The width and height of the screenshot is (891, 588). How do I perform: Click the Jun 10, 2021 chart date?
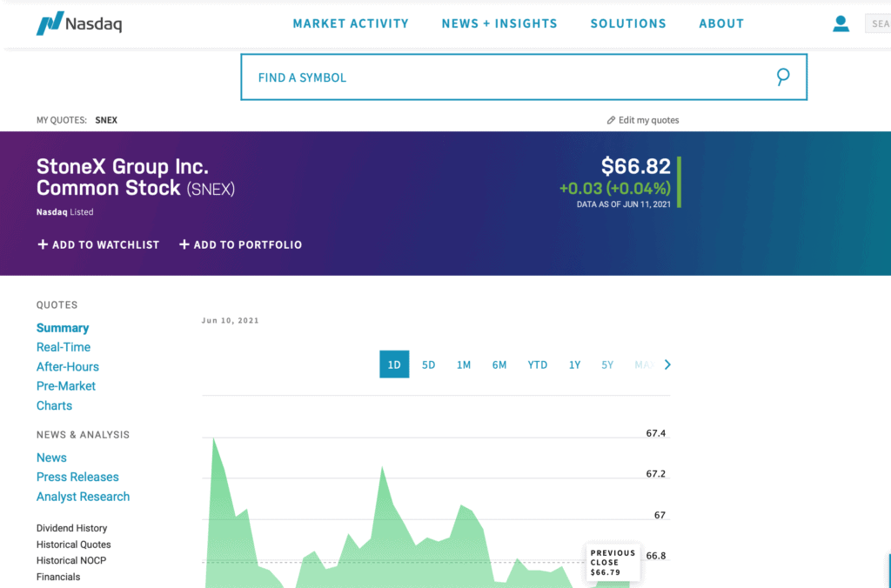[230, 320]
